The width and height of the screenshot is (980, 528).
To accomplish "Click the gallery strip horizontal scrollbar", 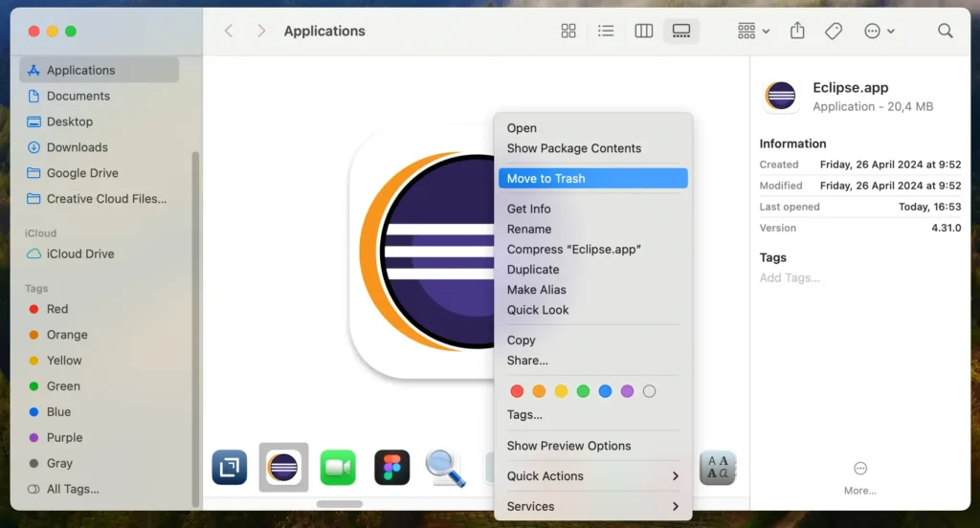I will [340, 504].
